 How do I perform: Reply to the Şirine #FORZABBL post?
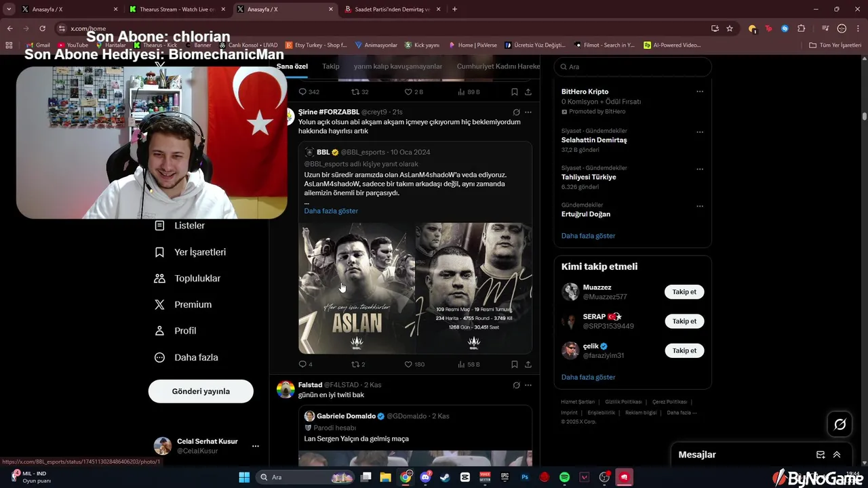point(302,364)
